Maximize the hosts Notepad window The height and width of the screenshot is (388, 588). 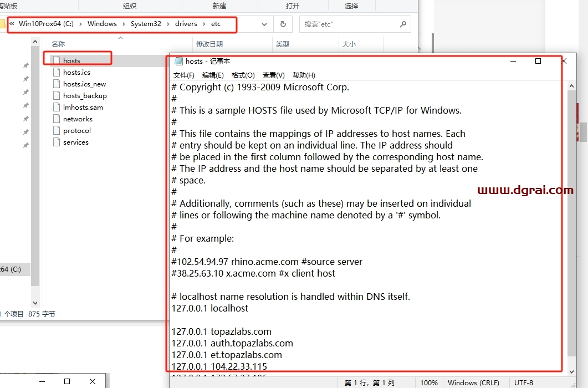click(x=538, y=61)
